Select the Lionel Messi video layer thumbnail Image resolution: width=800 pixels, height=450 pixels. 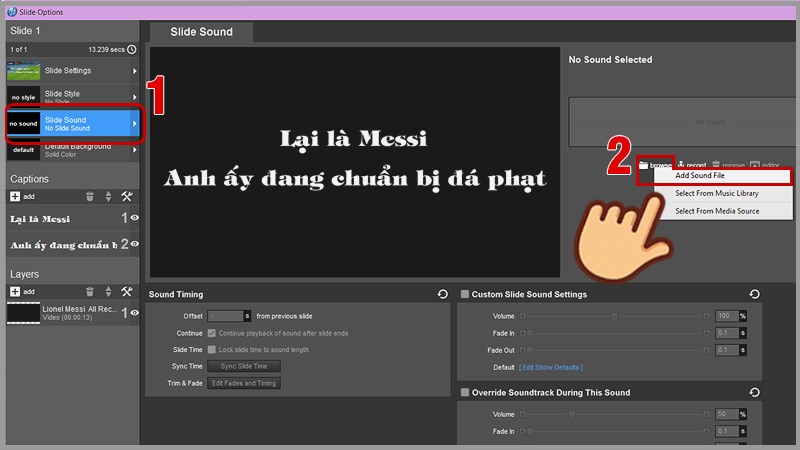[x=23, y=313]
